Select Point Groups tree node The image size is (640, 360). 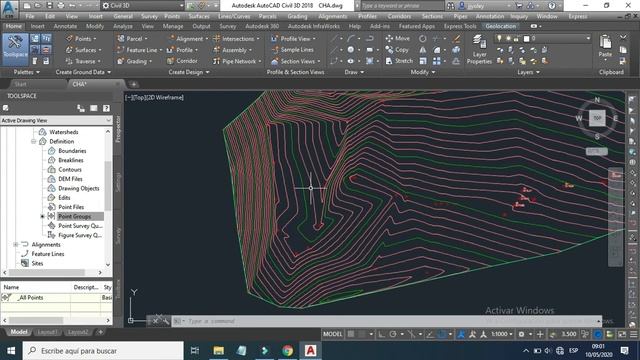coord(74,216)
